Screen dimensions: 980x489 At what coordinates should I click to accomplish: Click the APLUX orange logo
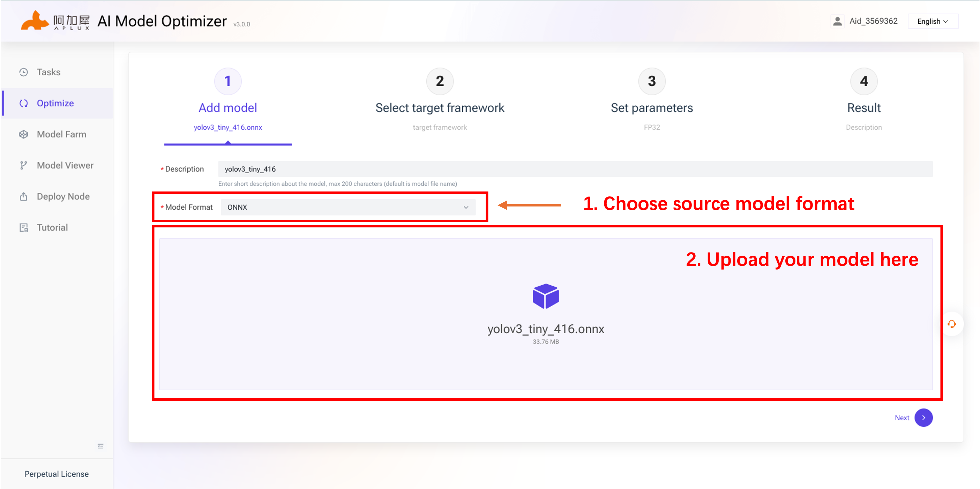tap(35, 20)
